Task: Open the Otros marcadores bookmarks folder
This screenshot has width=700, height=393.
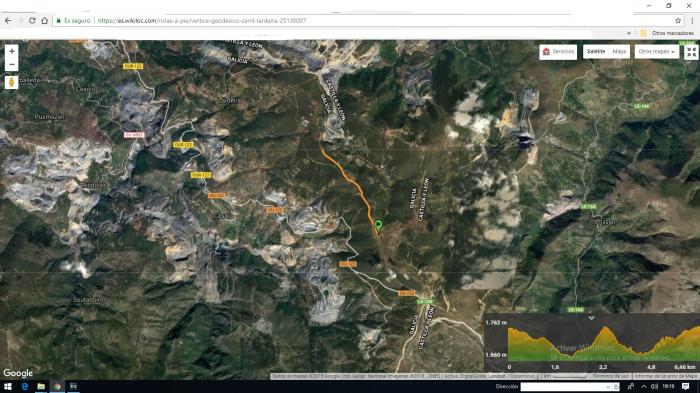Action: click(667, 33)
